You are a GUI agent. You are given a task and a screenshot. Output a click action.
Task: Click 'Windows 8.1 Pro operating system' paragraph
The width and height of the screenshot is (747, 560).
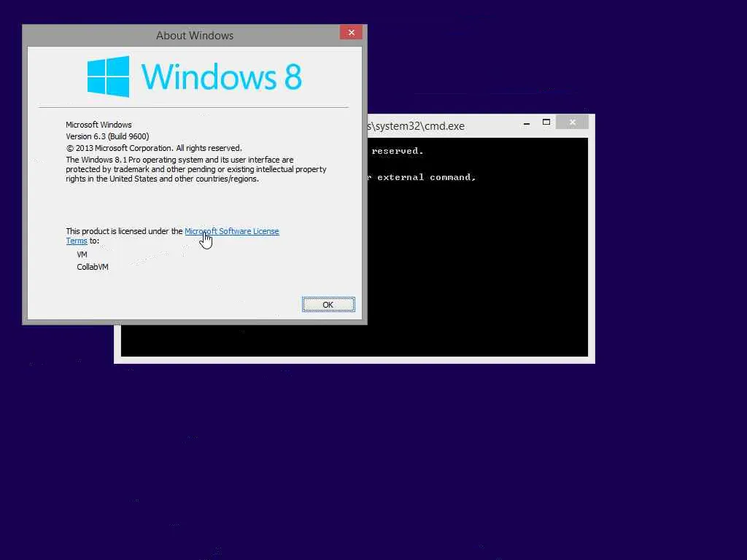pyautogui.click(x=196, y=169)
